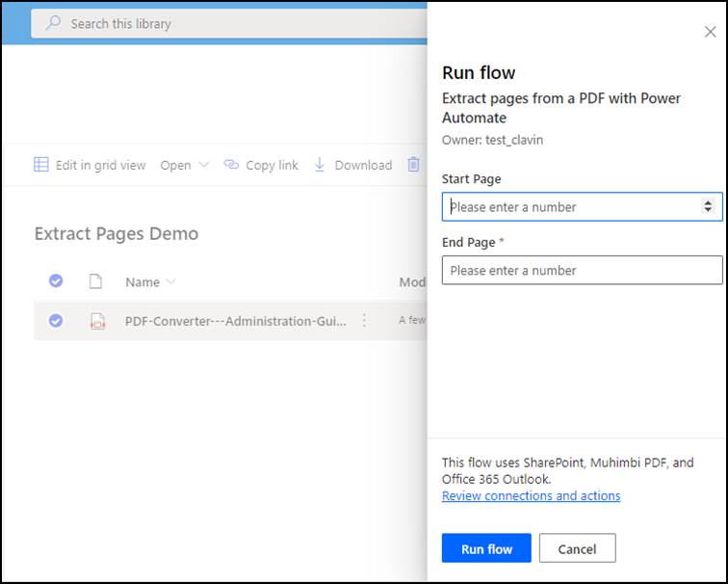Image resolution: width=728 pixels, height=584 pixels.
Task: Click the Edit in grid view icon
Action: (41, 165)
